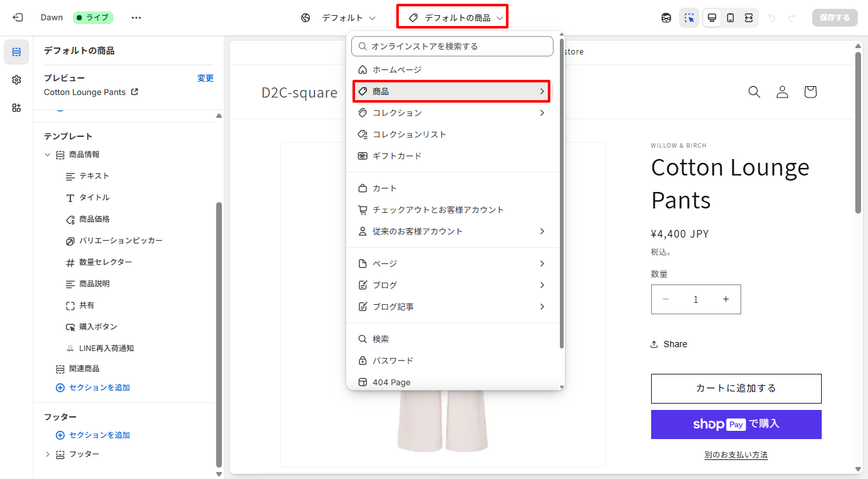Click the exit editor icon
Viewport: 868px width, 479px height.
pyautogui.click(x=18, y=18)
